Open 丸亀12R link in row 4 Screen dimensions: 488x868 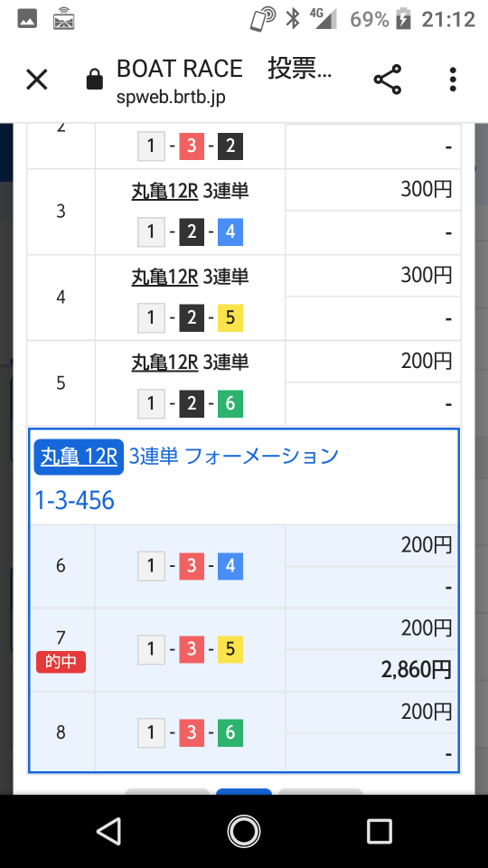pyautogui.click(x=164, y=277)
